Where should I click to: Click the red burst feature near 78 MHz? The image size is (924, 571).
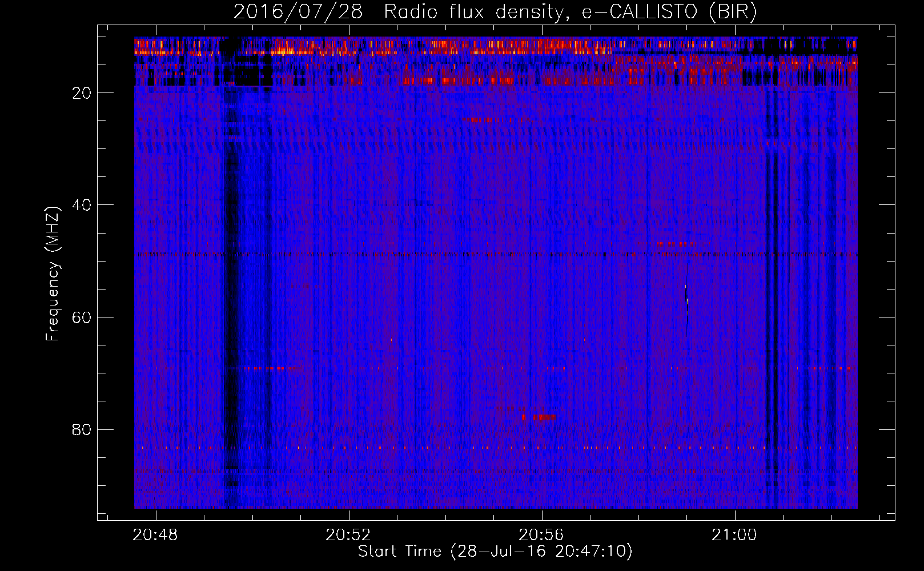tap(539, 417)
